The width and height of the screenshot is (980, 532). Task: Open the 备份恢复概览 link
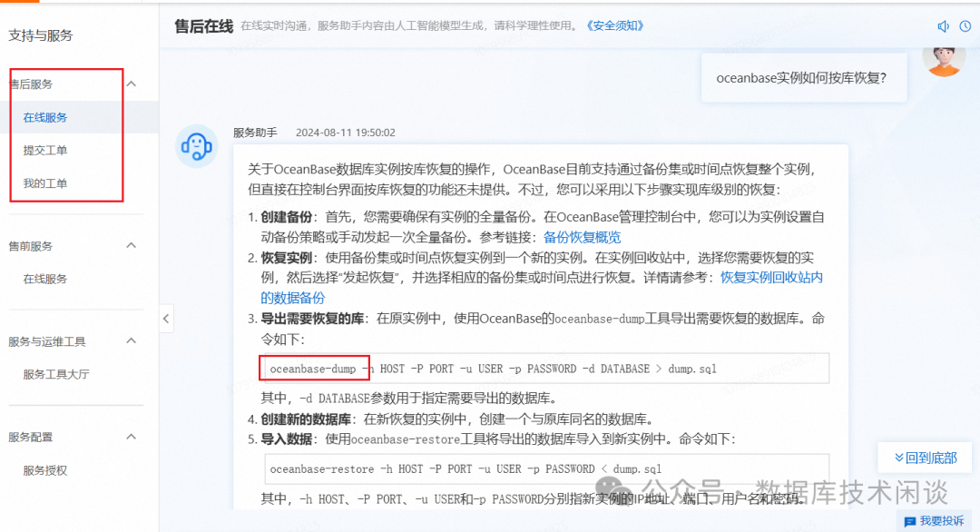[582, 238]
